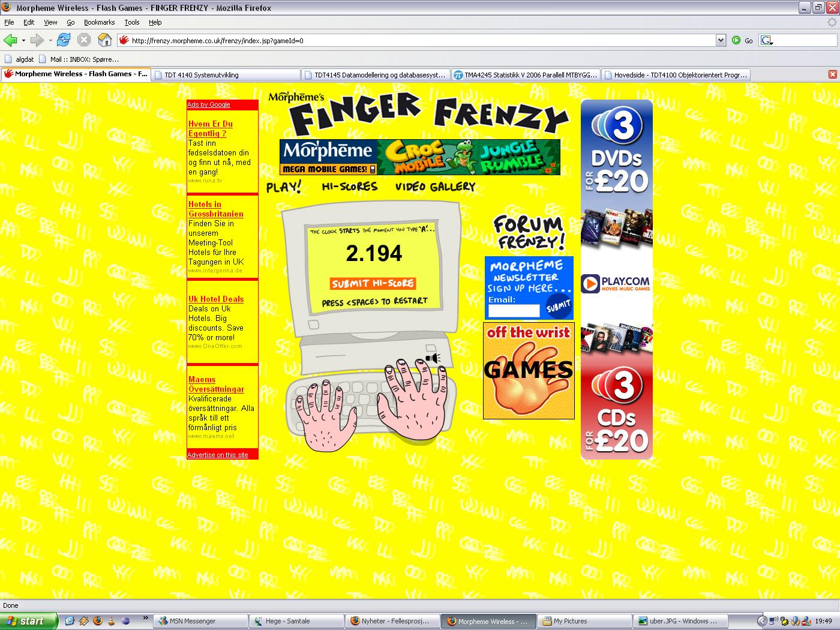Go back with the green Back arrow
The image size is (840, 630).
(x=10, y=40)
